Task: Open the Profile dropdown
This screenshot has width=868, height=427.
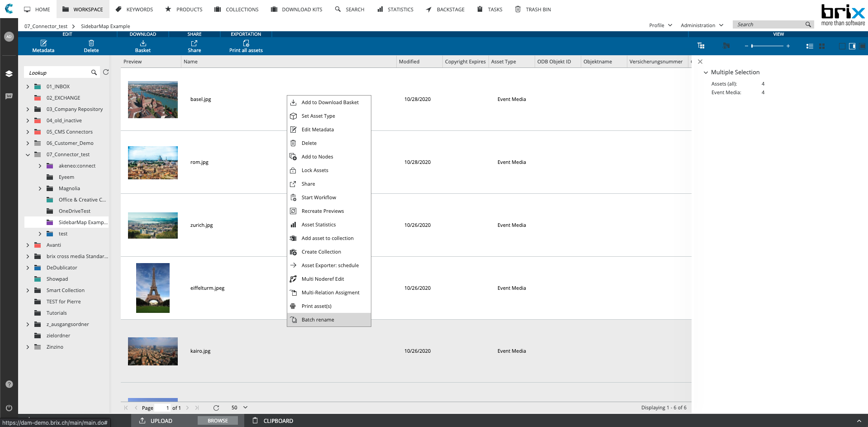Action: (660, 25)
